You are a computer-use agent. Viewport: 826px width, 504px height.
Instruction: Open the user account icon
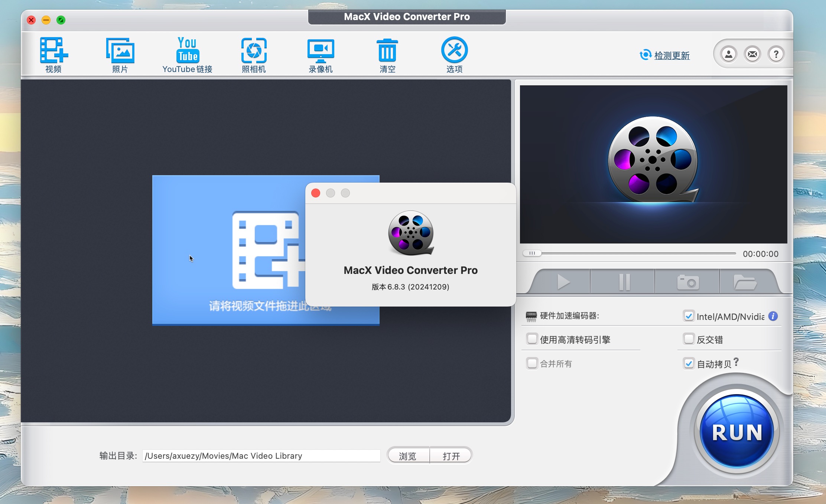(x=729, y=54)
